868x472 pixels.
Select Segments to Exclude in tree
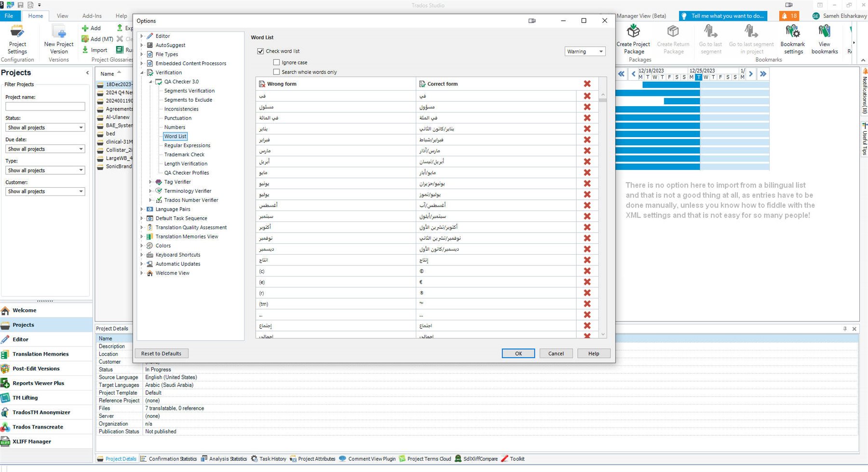(x=188, y=100)
